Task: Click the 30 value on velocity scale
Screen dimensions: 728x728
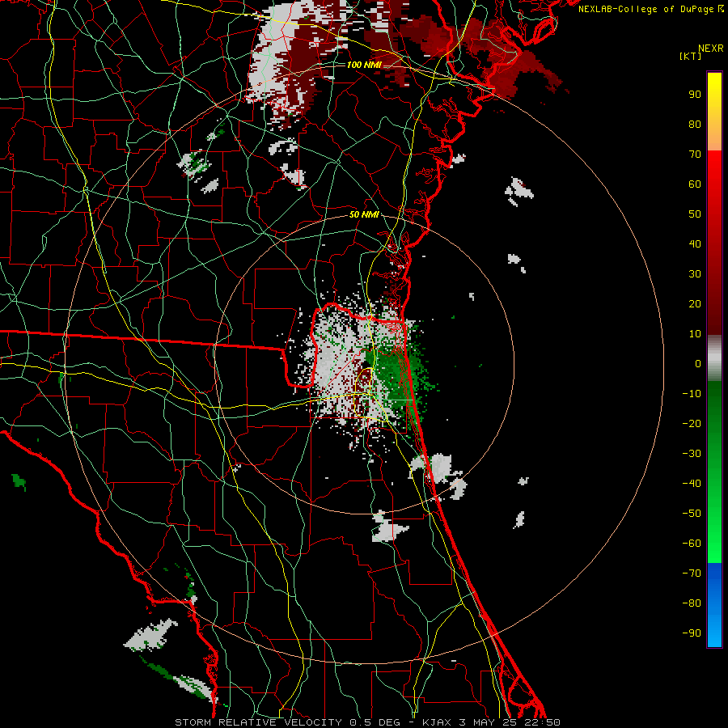Action: tap(695, 274)
